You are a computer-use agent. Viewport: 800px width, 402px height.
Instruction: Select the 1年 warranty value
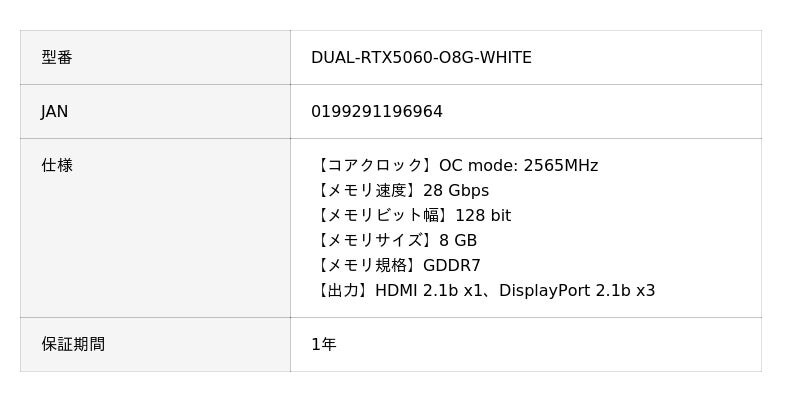click(324, 345)
